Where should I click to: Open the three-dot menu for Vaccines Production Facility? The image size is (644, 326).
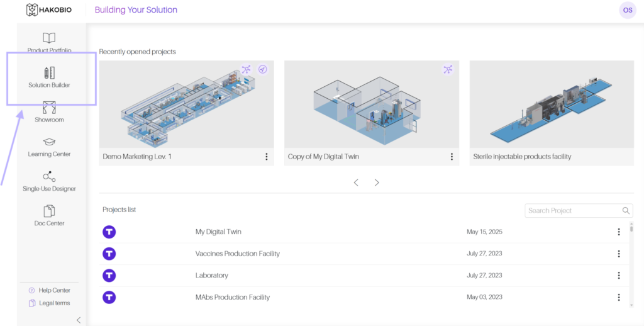coord(618,254)
